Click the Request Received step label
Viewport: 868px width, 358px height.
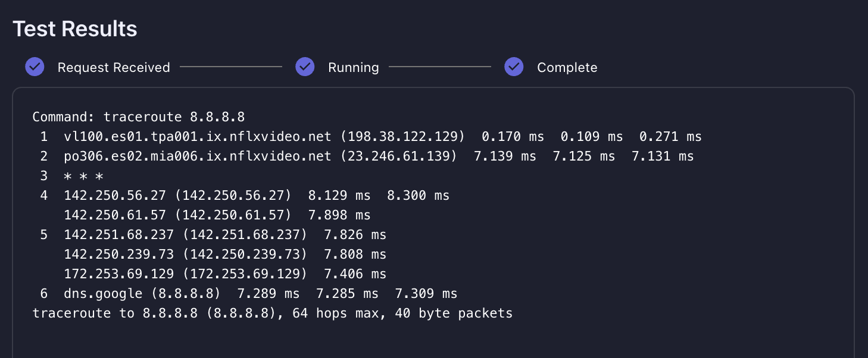(114, 68)
